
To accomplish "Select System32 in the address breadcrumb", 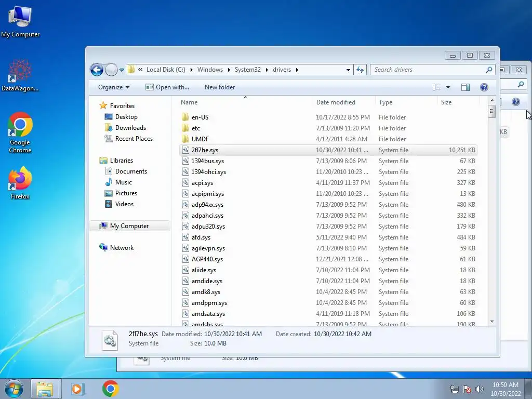I will click(x=248, y=70).
